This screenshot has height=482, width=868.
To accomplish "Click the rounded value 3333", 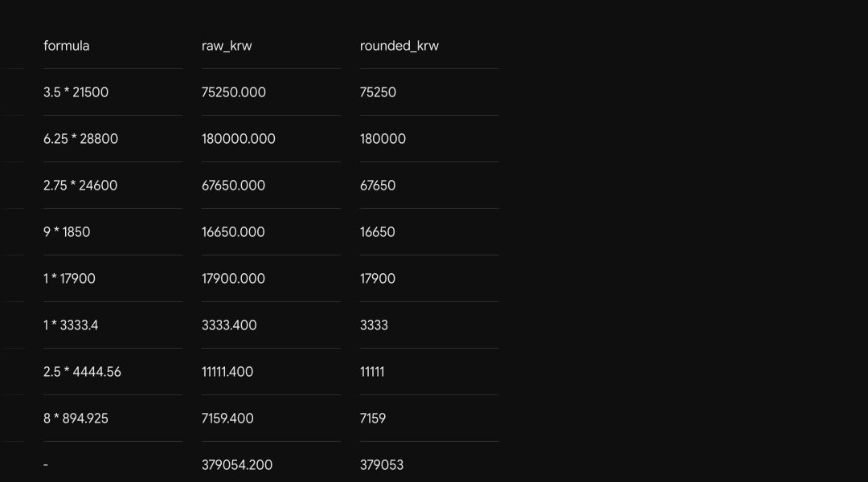I will (x=374, y=325).
